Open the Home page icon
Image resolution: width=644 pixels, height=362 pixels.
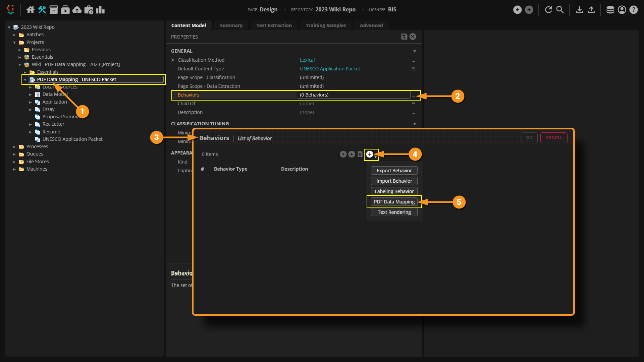tap(31, 10)
